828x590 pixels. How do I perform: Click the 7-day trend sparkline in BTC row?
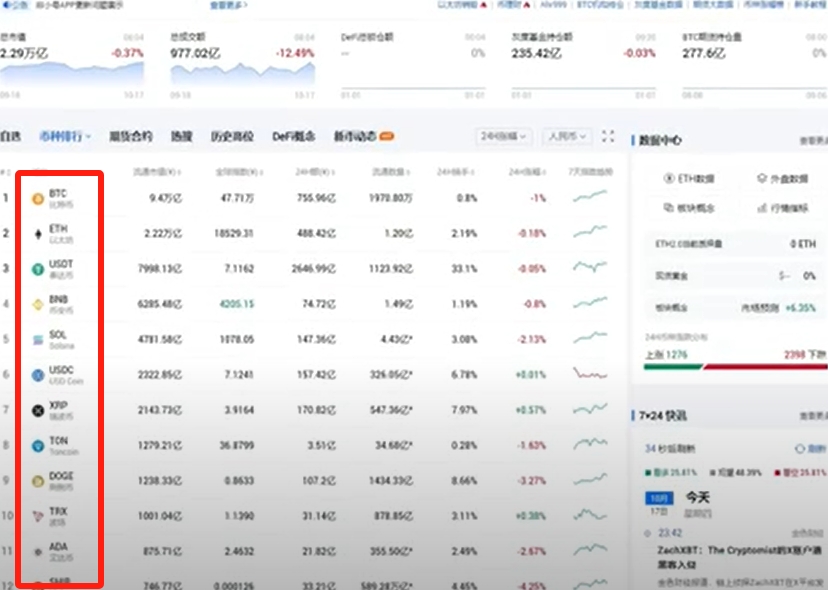590,196
